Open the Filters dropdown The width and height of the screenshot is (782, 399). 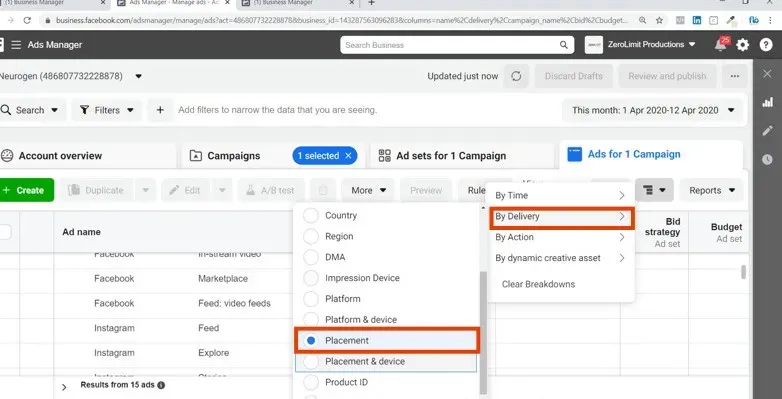107,110
